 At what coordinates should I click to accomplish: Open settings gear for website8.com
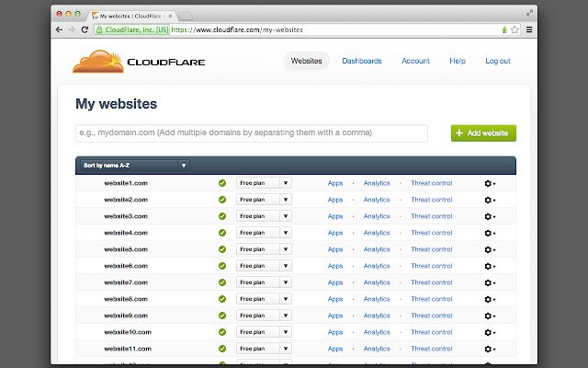pyautogui.click(x=490, y=299)
